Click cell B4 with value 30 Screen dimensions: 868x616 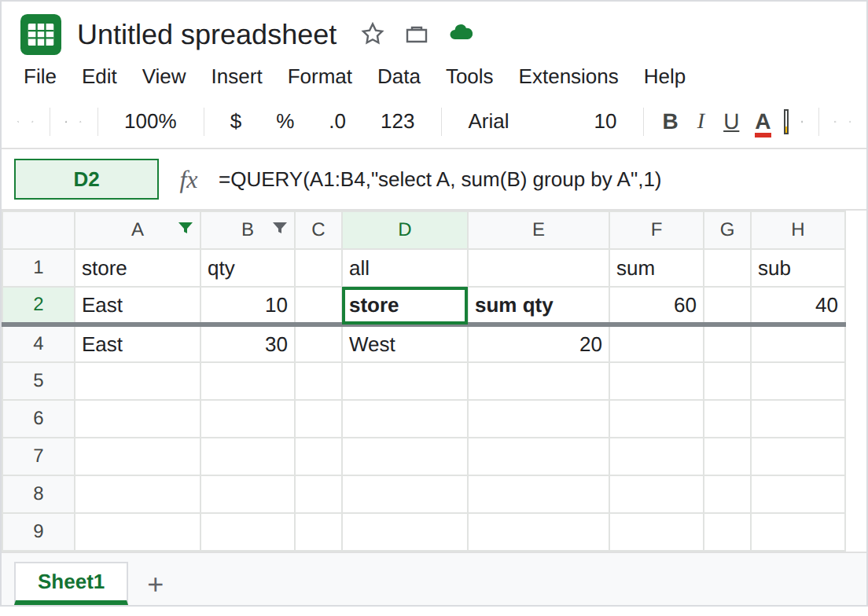(248, 344)
